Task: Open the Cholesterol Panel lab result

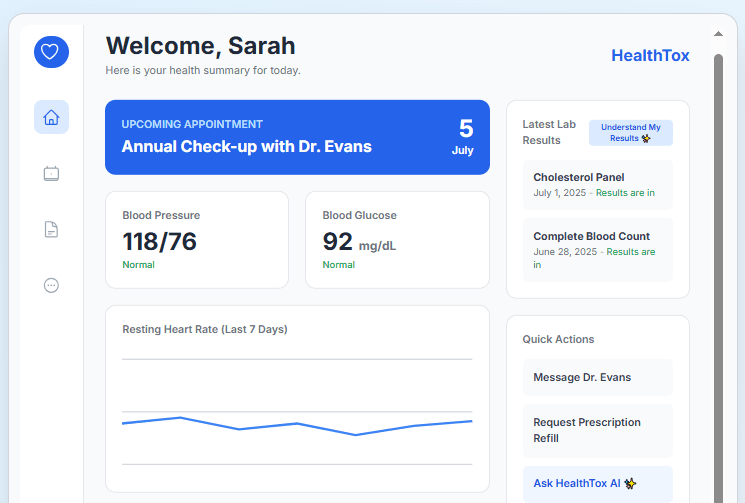Action: click(x=598, y=185)
